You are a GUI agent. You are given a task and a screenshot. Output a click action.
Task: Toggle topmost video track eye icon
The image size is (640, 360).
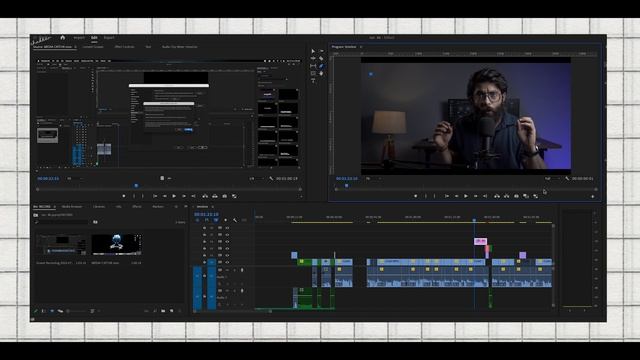[x=227, y=228]
